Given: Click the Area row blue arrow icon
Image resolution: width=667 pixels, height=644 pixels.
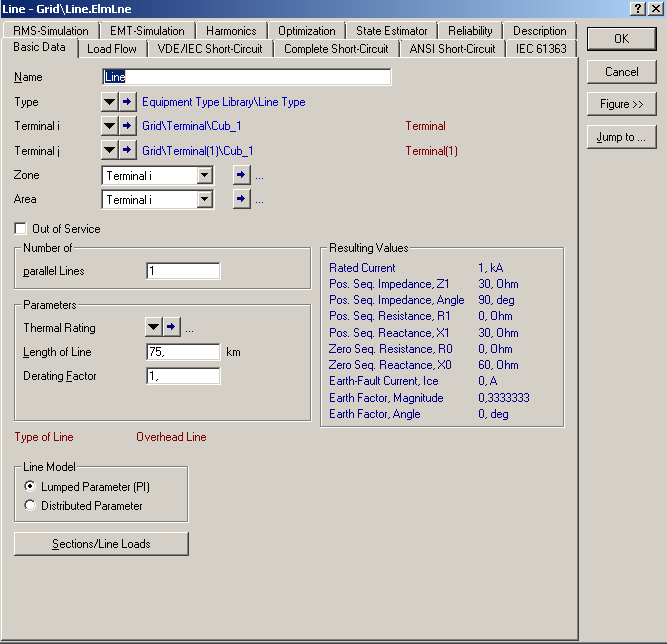Looking at the screenshot, I should tap(241, 199).
